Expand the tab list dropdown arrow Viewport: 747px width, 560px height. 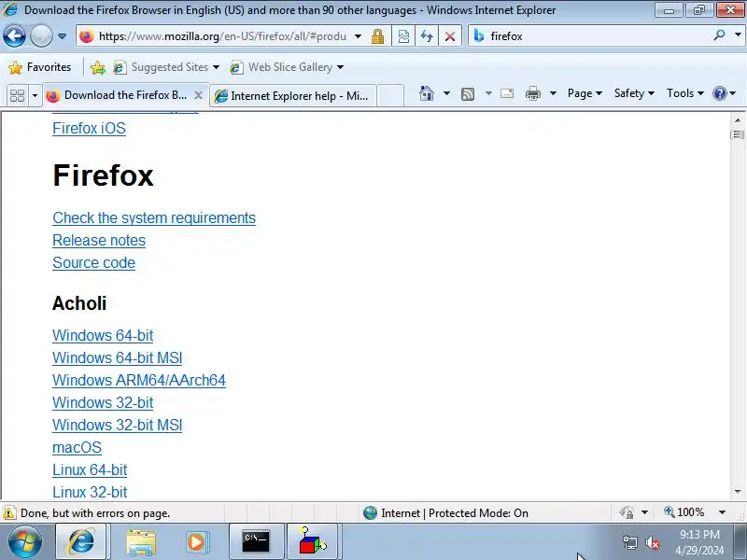click(x=35, y=96)
